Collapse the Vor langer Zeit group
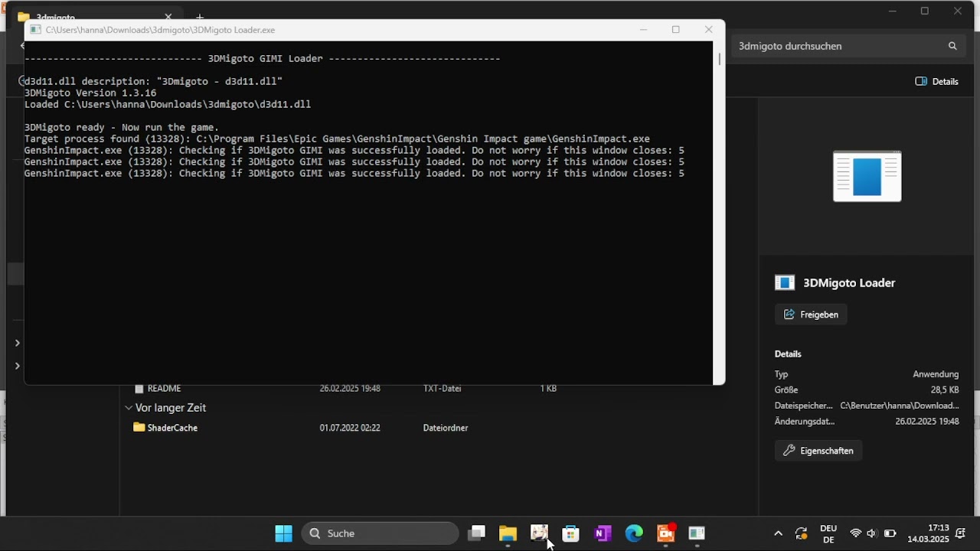The image size is (980, 551). click(x=129, y=408)
